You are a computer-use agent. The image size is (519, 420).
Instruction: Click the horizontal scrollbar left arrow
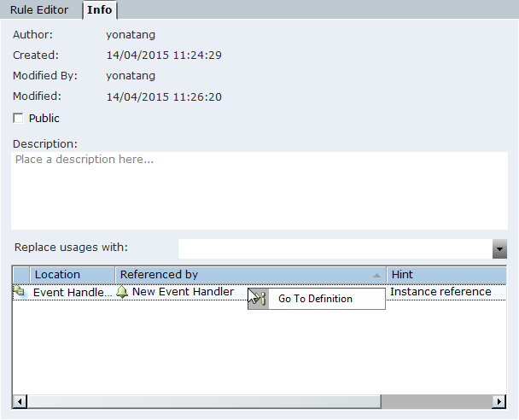click(x=20, y=401)
